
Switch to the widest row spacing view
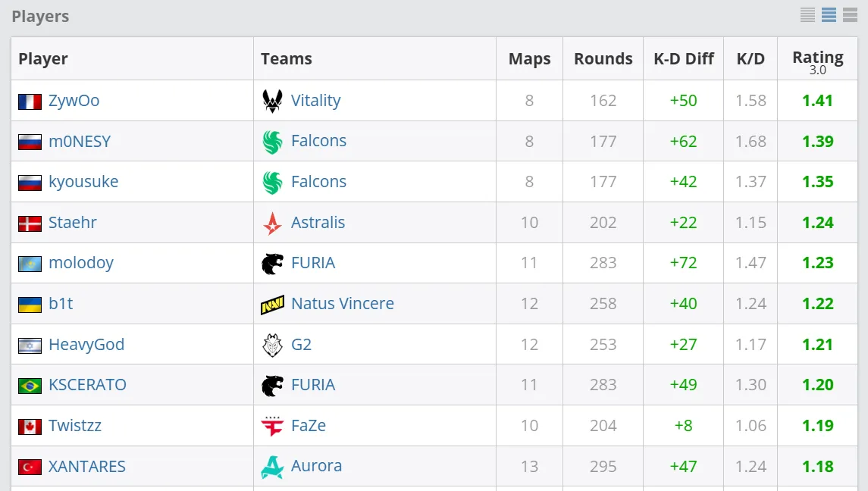coord(850,14)
